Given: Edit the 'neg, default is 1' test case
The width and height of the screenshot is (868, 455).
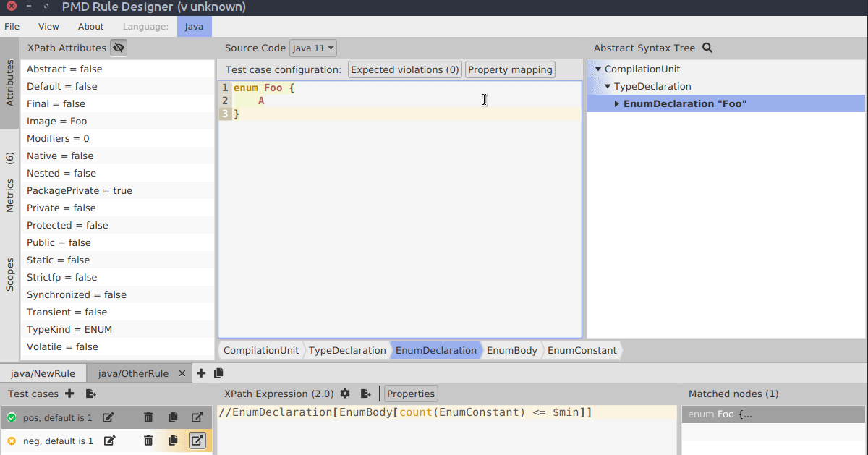Looking at the screenshot, I should [110, 441].
